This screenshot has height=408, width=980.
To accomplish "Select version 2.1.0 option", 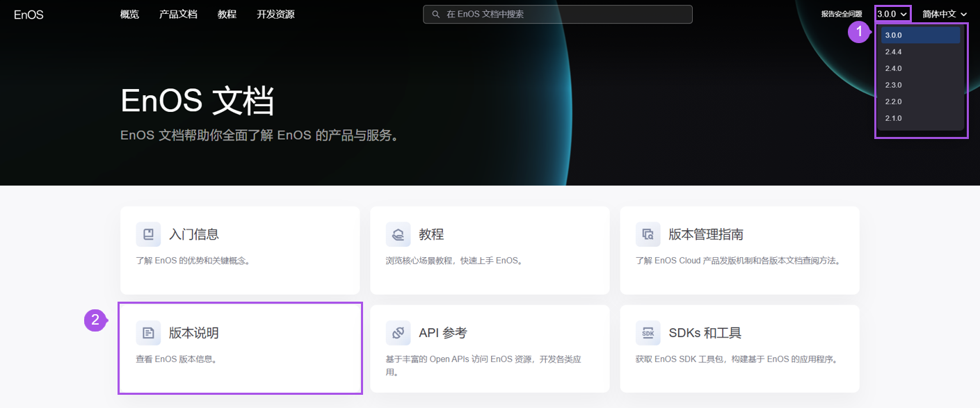I will 894,118.
